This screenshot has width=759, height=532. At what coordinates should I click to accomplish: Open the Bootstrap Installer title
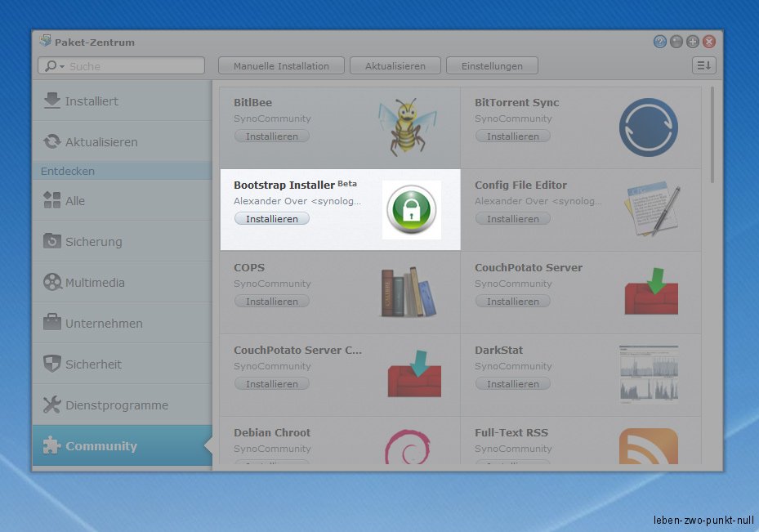click(x=284, y=185)
